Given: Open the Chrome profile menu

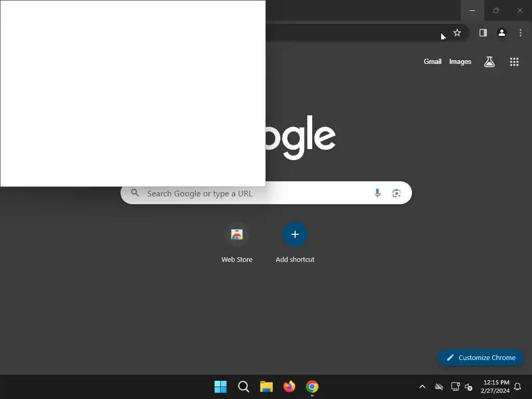Looking at the screenshot, I should pos(502,33).
